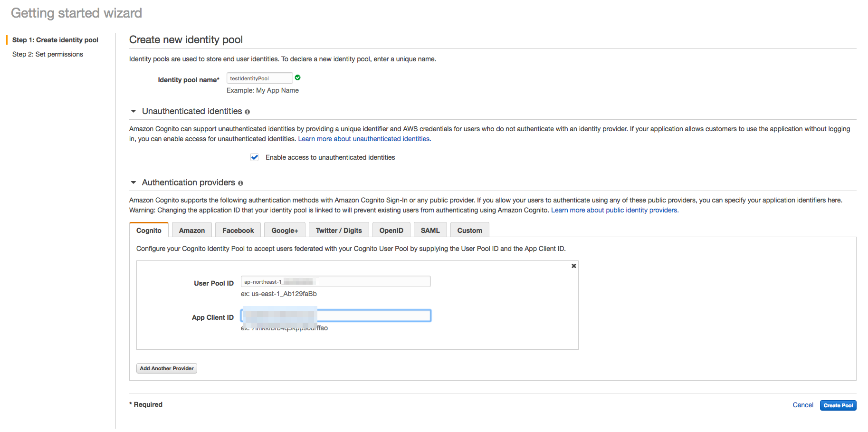Switch to the OpenID tab
Screen dimensions: 868x432
[391, 230]
